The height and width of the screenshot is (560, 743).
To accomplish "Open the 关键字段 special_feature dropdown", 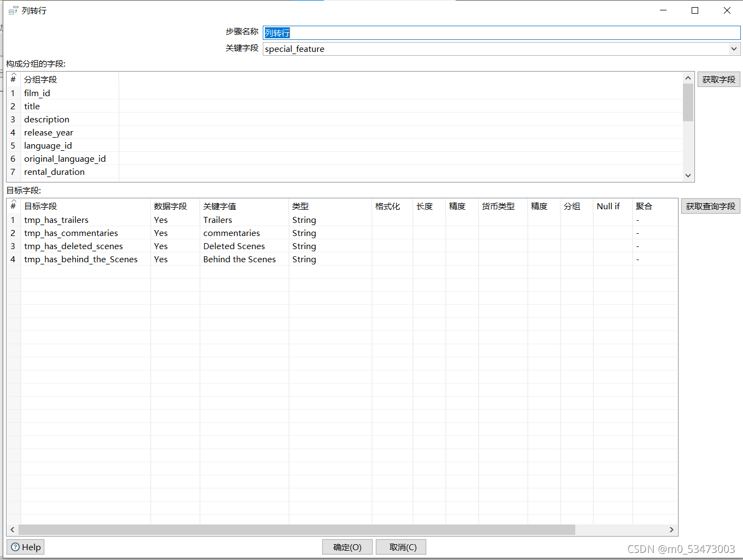I will [x=734, y=49].
